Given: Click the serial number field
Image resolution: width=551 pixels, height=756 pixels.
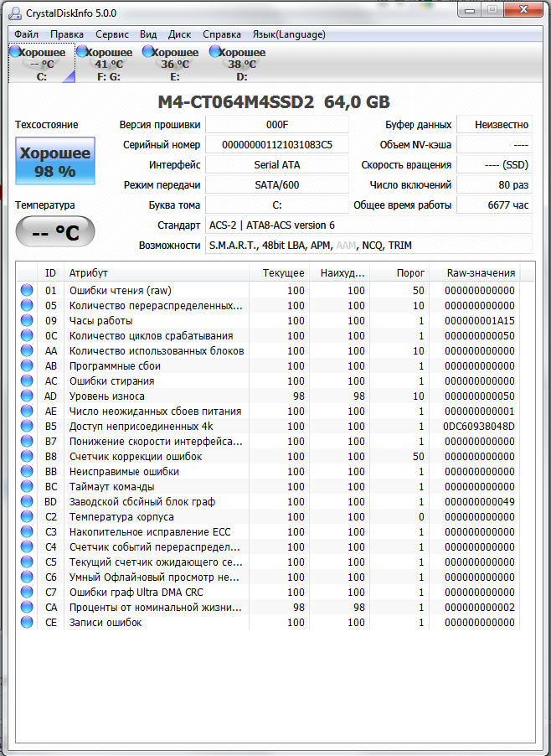Looking at the screenshot, I should pos(277,145).
